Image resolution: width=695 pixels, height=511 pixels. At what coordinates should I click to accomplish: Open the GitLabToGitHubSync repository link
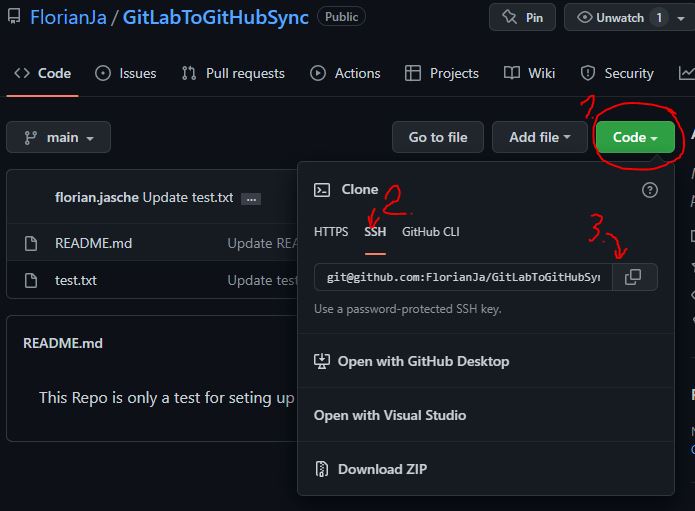215,17
